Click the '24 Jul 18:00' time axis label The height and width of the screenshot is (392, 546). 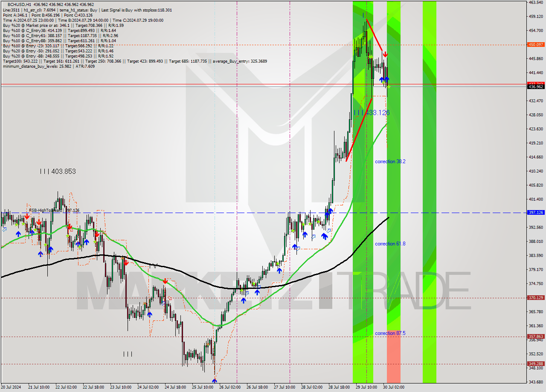pyautogui.click(x=175, y=387)
